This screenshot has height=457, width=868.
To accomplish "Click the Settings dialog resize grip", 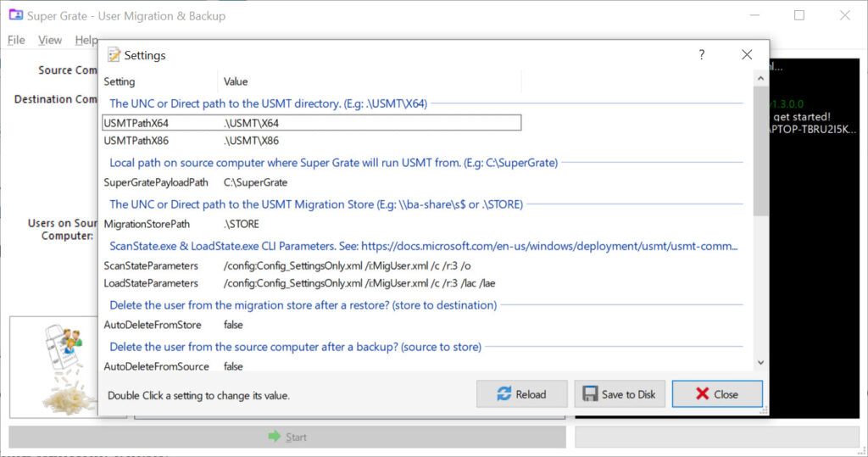I will pos(764,410).
